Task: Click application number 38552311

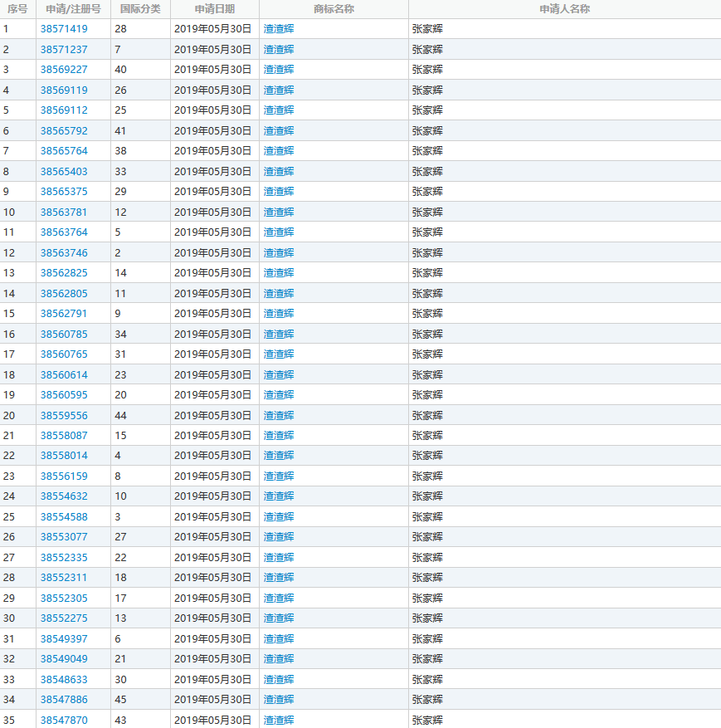Action: tap(64, 578)
